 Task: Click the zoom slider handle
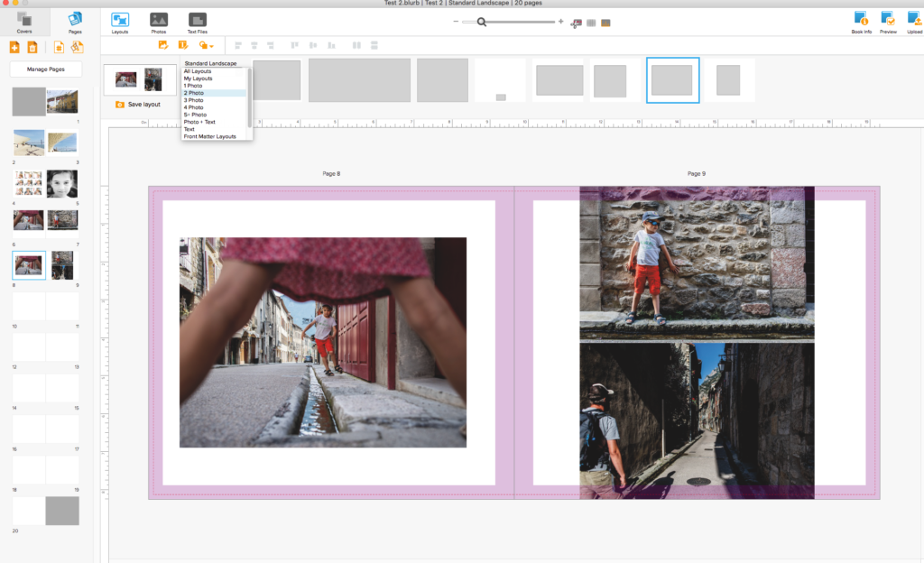pos(482,22)
